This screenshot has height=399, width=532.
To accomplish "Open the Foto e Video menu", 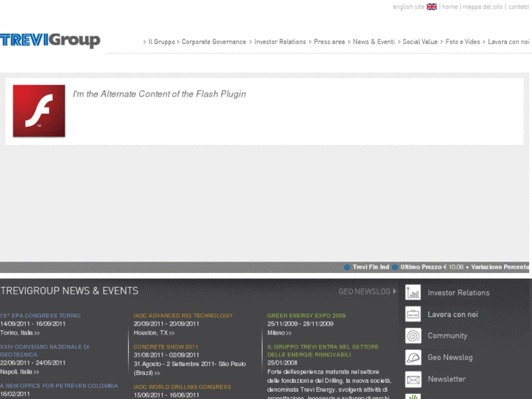I will (x=462, y=42).
